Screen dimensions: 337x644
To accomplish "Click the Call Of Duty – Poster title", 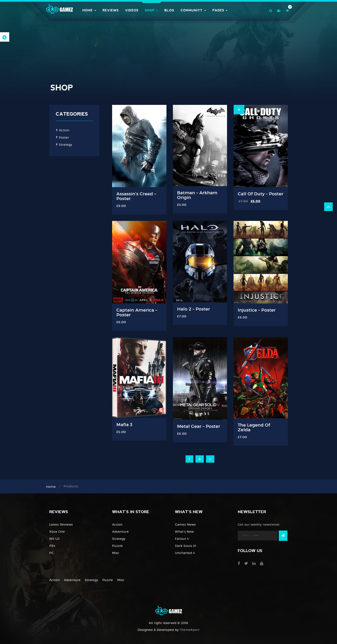I will [260, 194].
